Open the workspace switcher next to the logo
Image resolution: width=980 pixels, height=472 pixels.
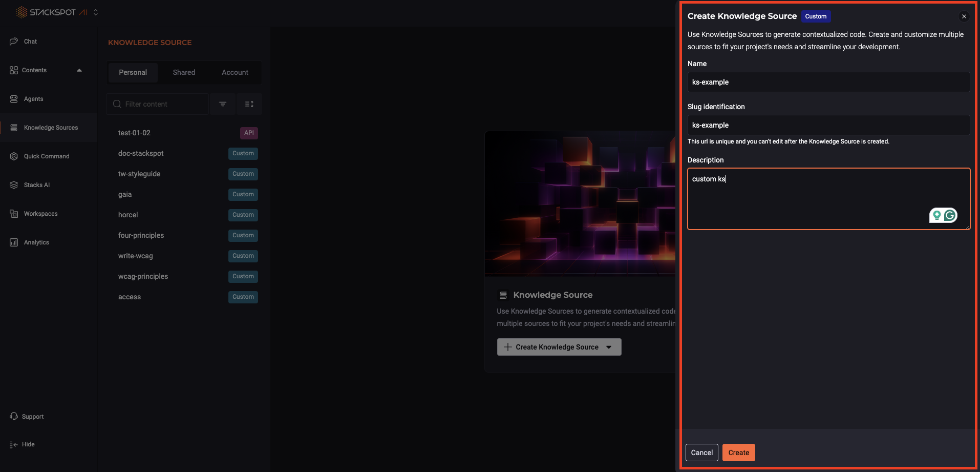(96, 12)
